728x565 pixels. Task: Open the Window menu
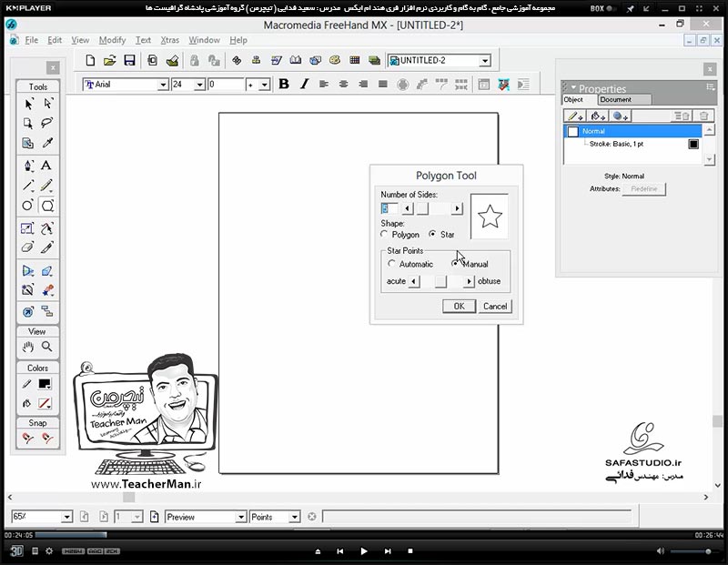(x=204, y=40)
